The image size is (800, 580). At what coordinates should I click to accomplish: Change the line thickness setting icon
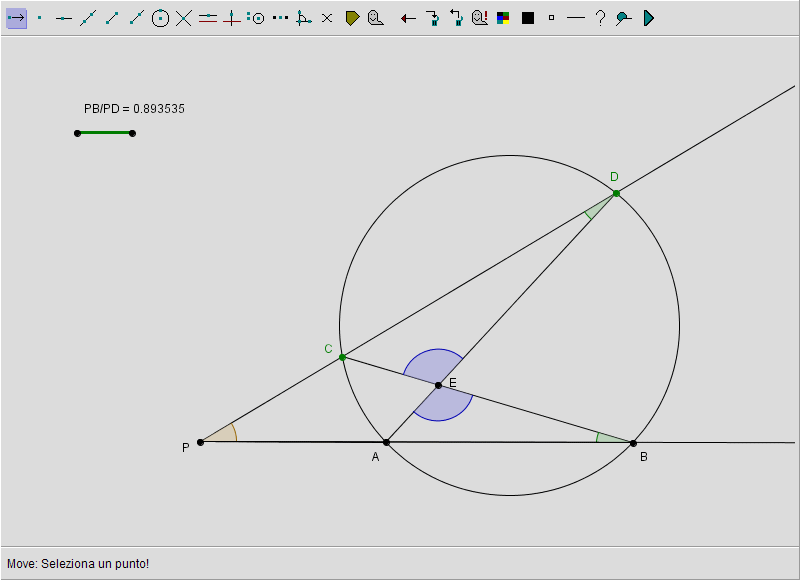click(x=575, y=18)
